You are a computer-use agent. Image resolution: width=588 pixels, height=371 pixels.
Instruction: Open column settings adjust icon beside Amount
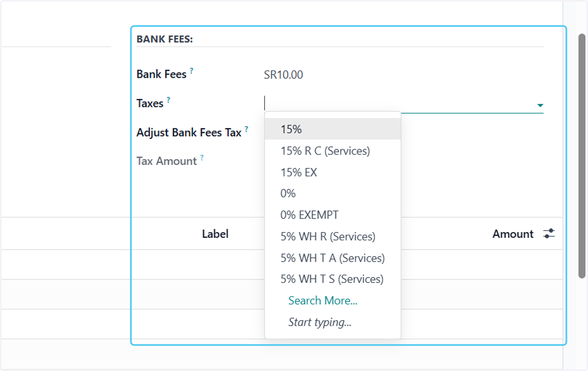549,234
